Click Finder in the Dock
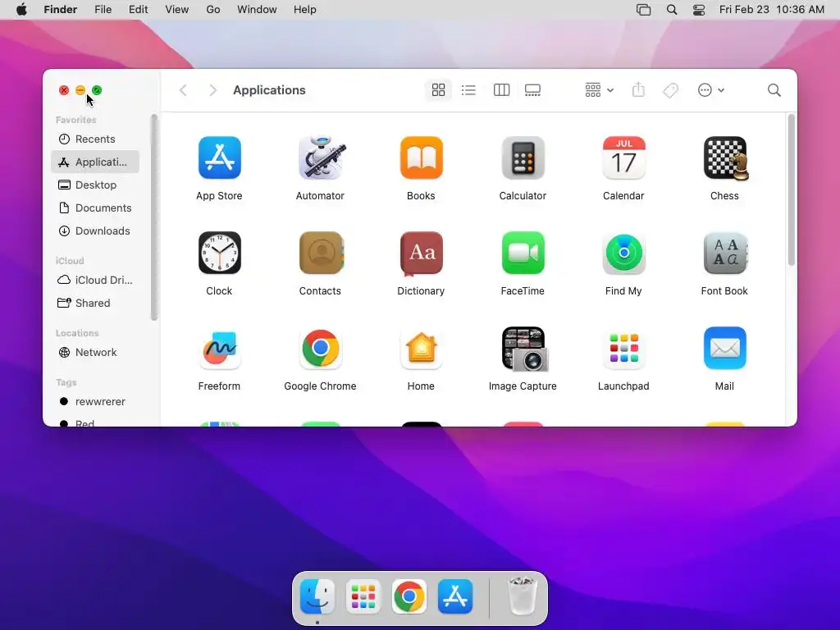The width and height of the screenshot is (840, 630). click(317, 596)
